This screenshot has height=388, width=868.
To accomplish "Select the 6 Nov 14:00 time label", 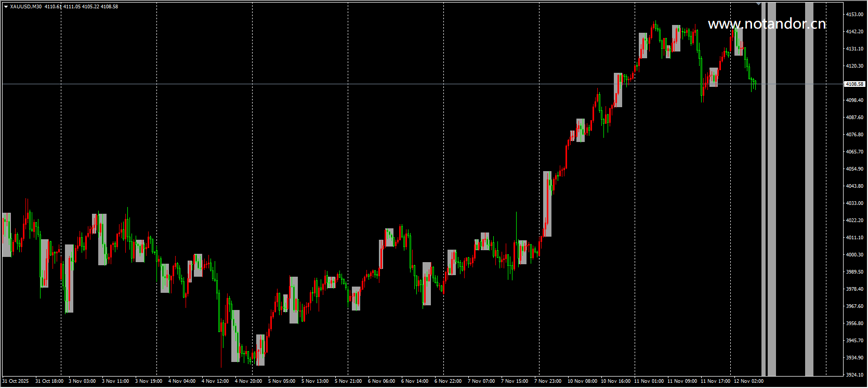I will [415, 381].
